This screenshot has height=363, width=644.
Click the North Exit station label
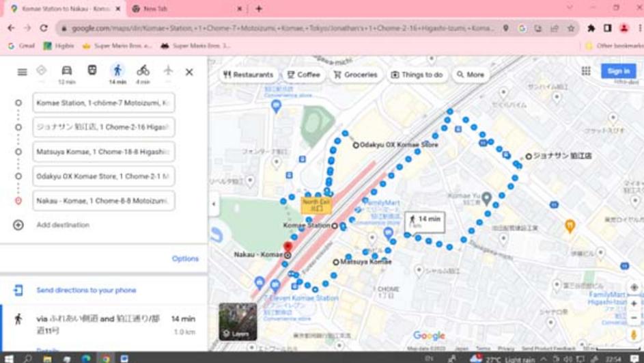click(x=316, y=205)
